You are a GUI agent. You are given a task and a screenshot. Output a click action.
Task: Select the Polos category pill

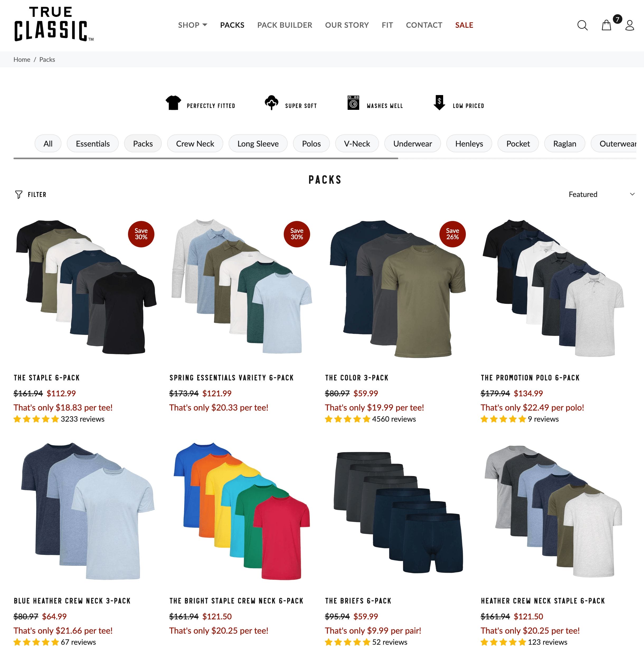coord(311,144)
